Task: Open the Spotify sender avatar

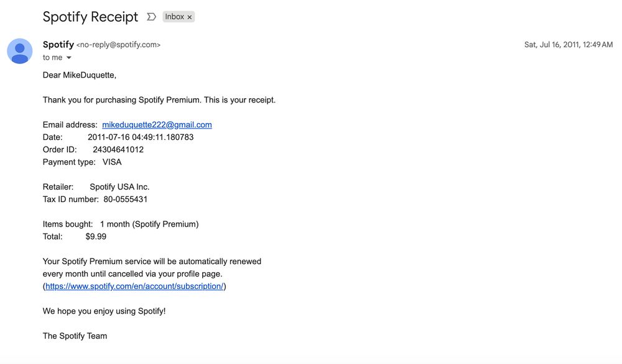Action: pos(19,51)
